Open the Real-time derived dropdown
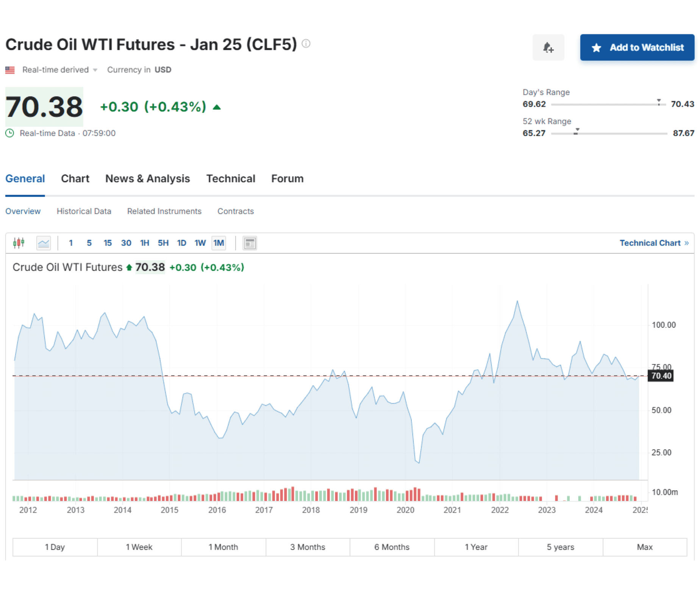The width and height of the screenshot is (700, 590). coord(94,70)
